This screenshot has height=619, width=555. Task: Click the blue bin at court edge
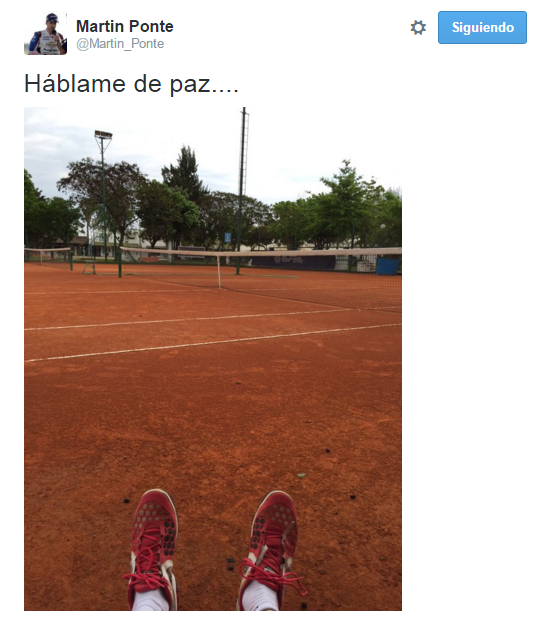[x=387, y=264]
